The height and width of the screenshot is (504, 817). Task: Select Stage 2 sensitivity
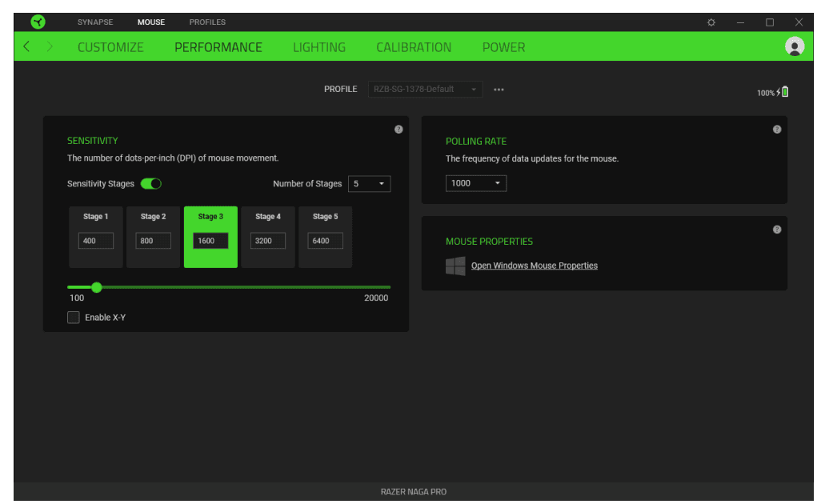click(x=153, y=237)
